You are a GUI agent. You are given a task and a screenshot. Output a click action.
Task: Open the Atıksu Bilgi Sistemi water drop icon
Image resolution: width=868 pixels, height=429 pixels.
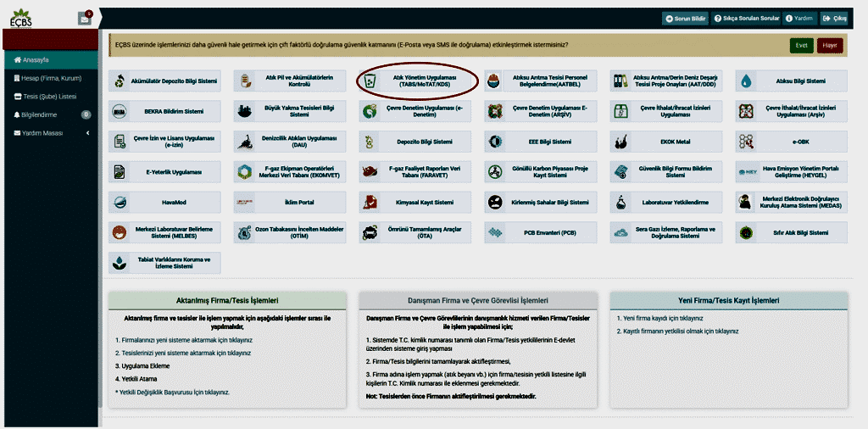746,81
